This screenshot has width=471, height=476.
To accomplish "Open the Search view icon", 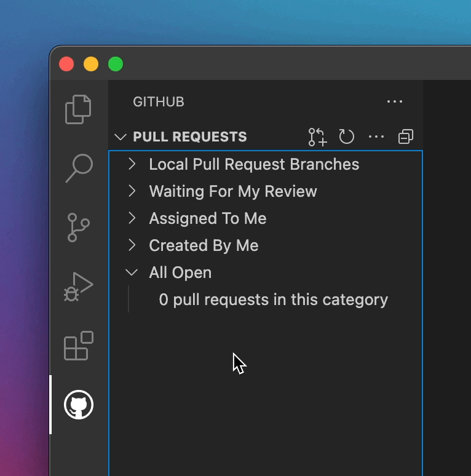I will [79, 168].
